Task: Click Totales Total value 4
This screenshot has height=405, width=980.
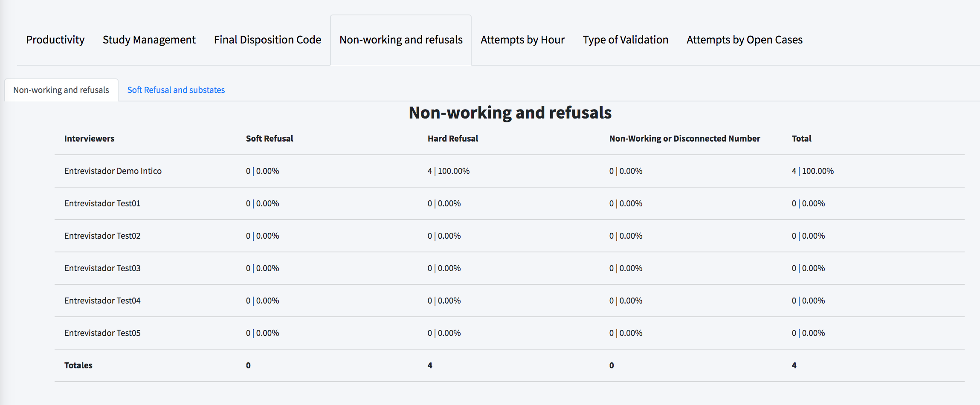Action: [x=794, y=365]
